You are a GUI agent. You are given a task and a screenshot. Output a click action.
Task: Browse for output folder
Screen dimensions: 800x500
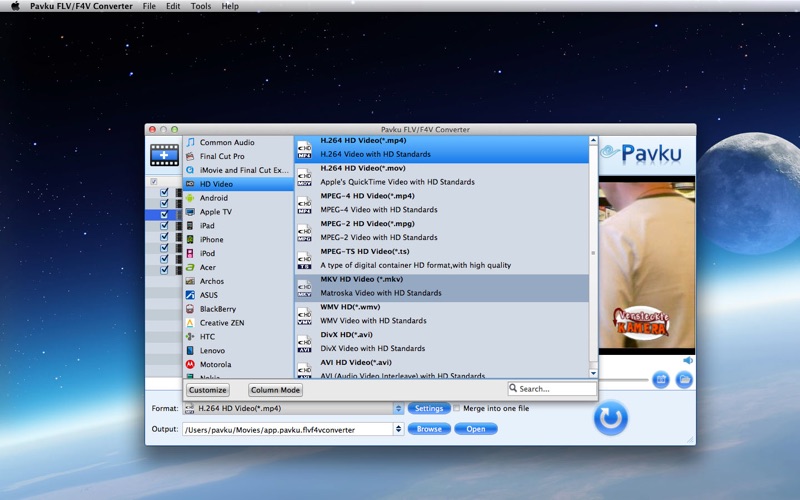[429, 429]
